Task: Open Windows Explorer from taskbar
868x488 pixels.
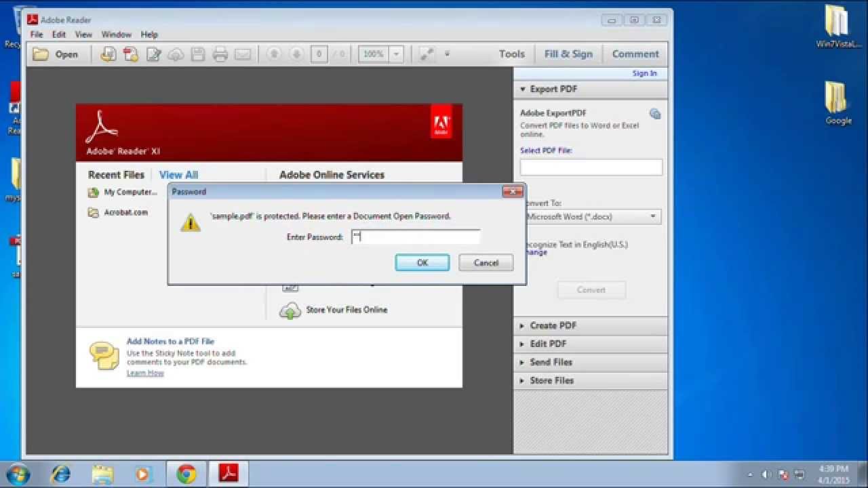Action: click(x=103, y=474)
